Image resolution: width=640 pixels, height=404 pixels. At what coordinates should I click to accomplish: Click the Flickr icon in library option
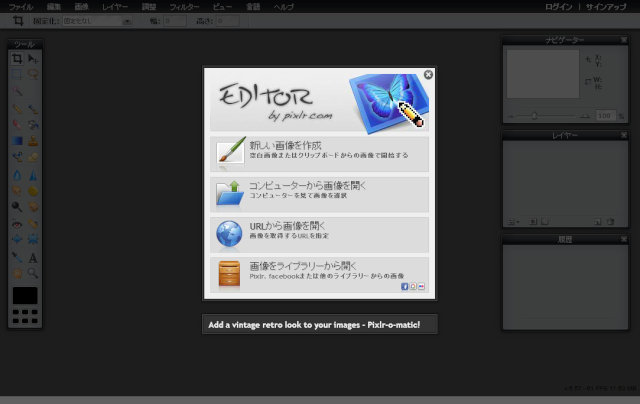[421, 286]
